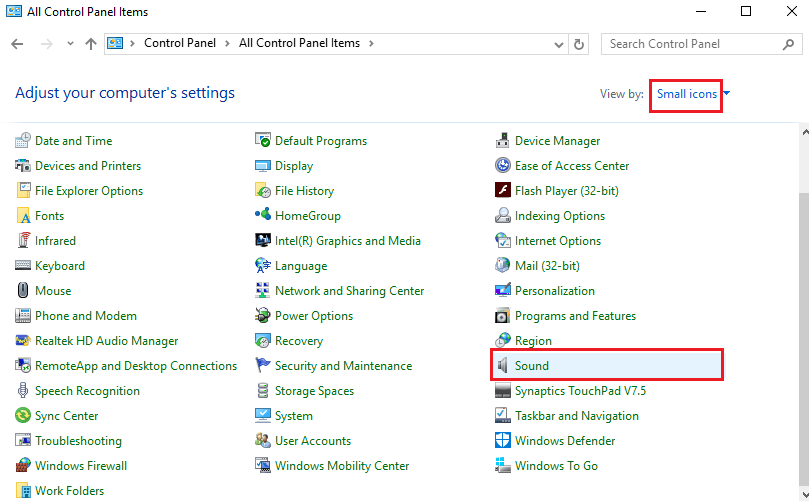Click the Sync Center green icon
Image resolution: width=809 pixels, height=501 pixels.
point(23,415)
